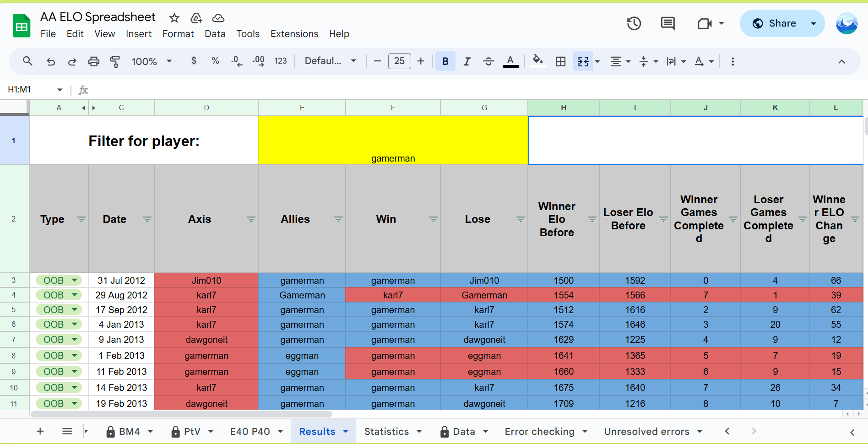Open the Extensions menu
868x444 pixels.
pyautogui.click(x=294, y=34)
